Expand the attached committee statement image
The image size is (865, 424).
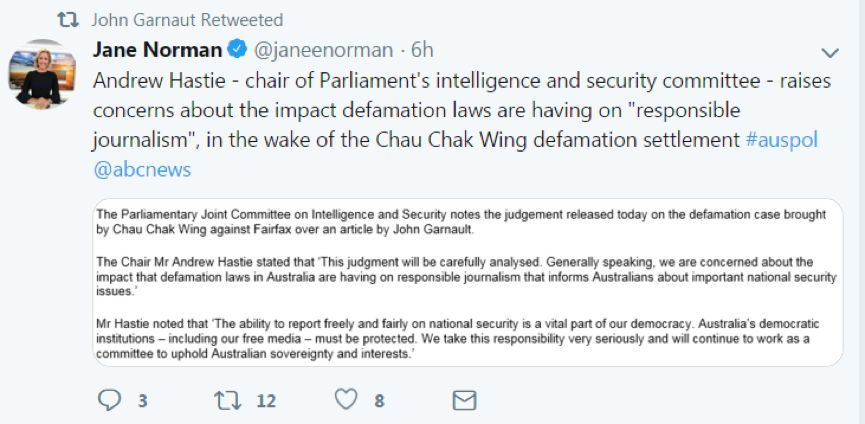click(468, 282)
